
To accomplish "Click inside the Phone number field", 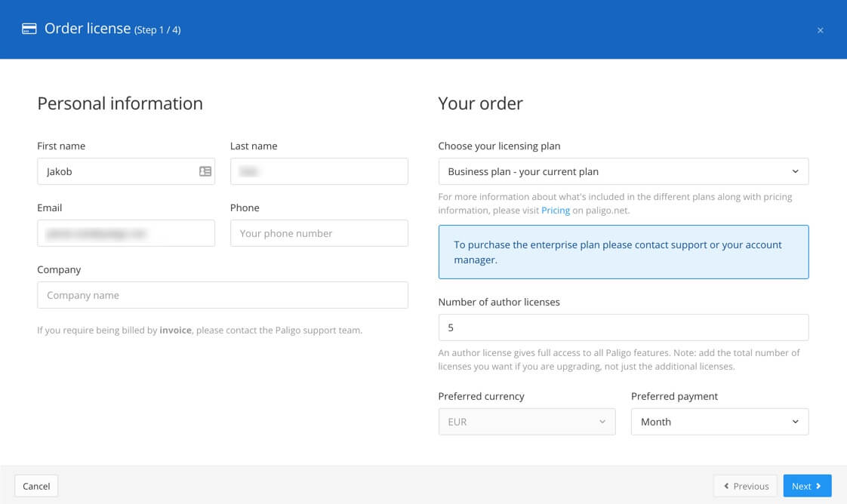I will point(319,232).
